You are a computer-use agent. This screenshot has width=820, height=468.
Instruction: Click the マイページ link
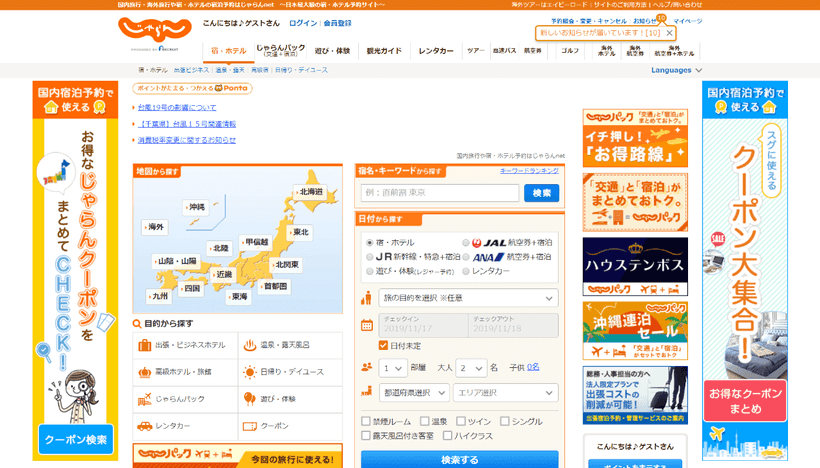(687, 21)
